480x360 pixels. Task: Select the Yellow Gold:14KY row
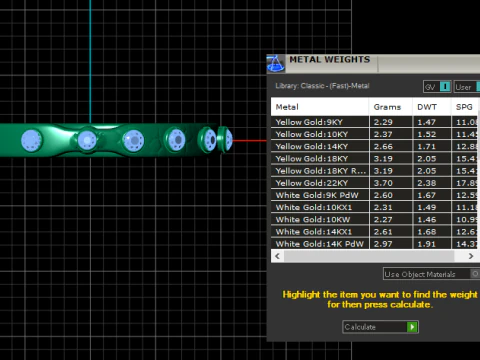click(x=375, y=146)
